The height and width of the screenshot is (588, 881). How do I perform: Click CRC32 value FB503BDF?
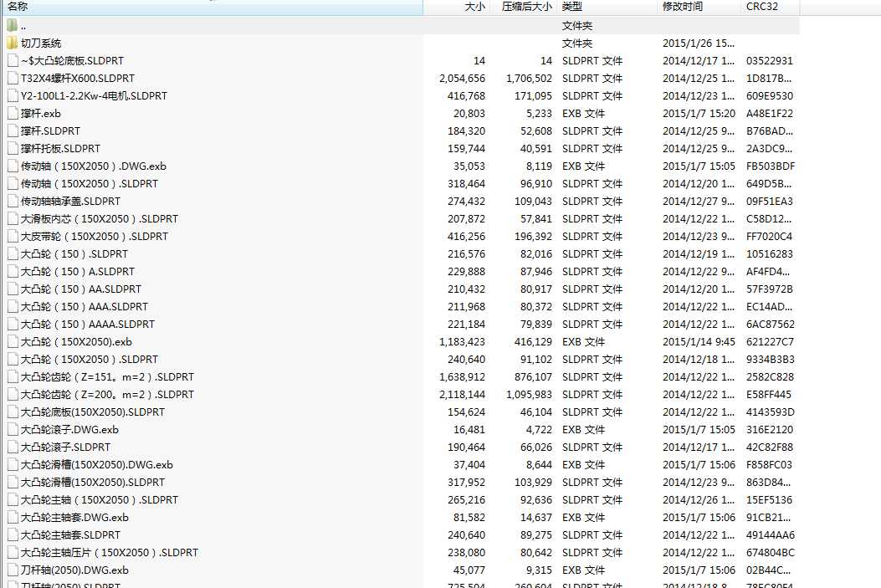click(x=771, y=166)
